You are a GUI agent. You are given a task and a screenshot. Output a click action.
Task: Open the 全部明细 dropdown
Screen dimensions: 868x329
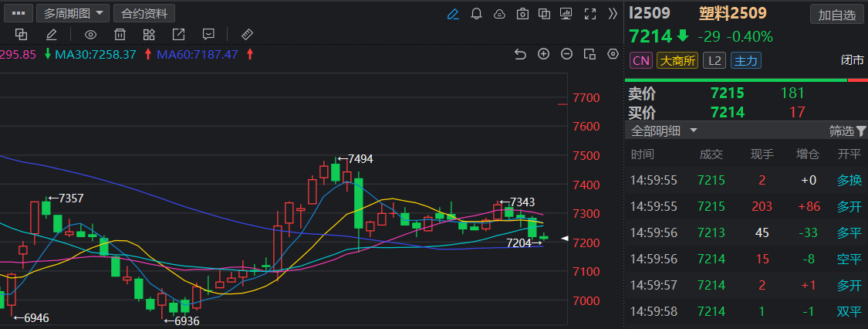click(664, 131)
